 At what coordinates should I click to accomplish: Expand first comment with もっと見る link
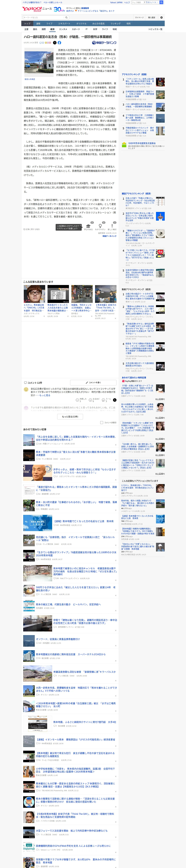(45, 395)
